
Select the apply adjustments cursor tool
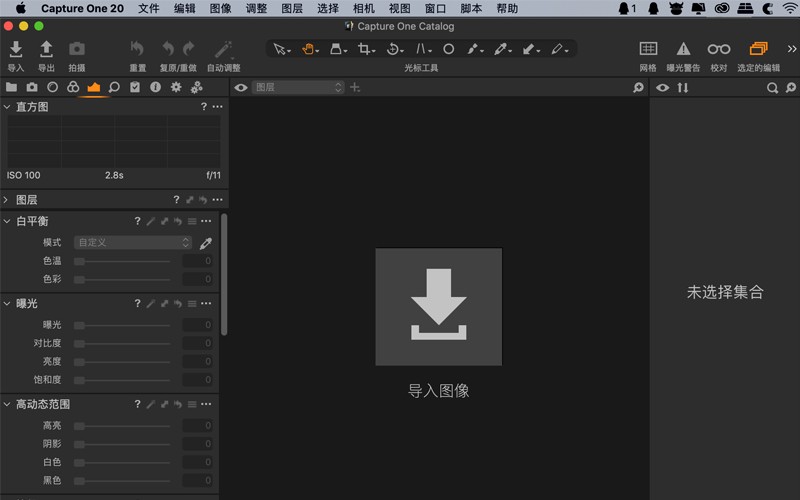click(531, 49)
